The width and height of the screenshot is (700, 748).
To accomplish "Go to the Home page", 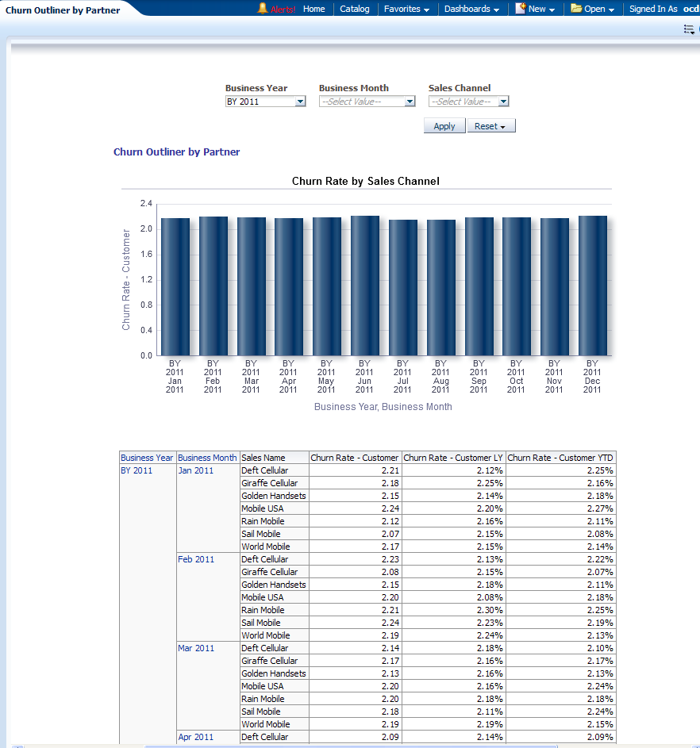I will point(313,10).
